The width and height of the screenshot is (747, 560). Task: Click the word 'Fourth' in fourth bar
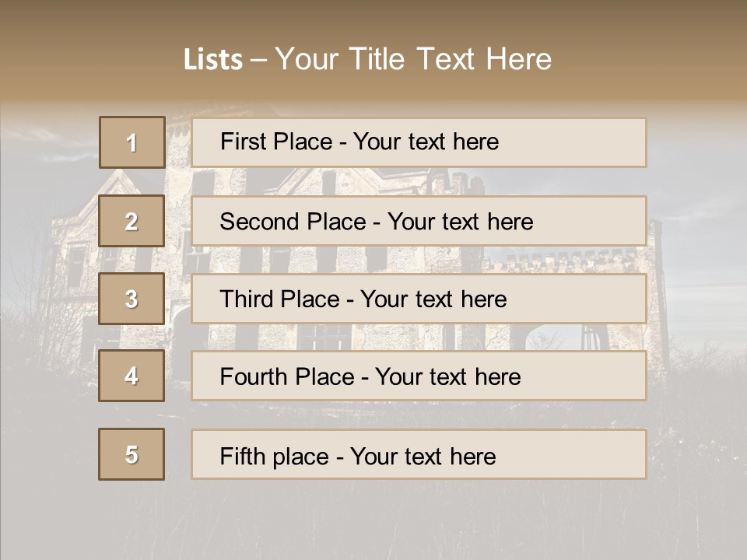[253, 376]
